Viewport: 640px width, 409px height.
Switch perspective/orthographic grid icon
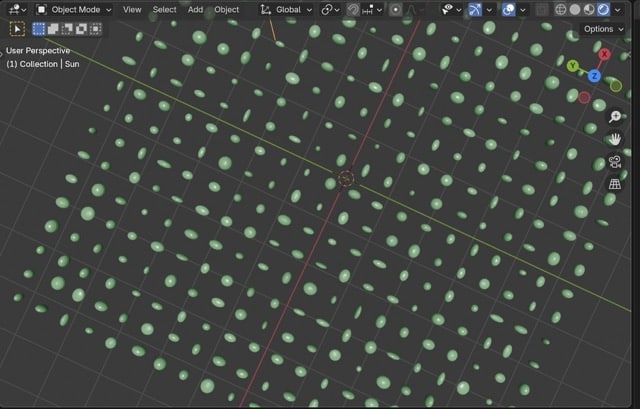tap(615, 184)
